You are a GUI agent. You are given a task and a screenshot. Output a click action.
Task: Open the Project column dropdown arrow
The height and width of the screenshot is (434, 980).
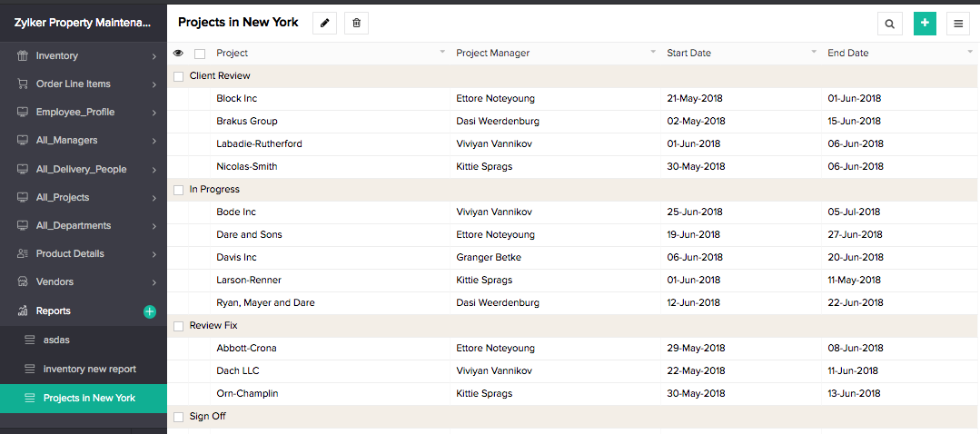[x=442, y=53]
